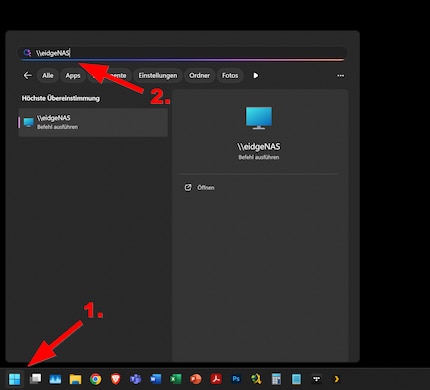Launch Microsoft Word from the taskbar
The image size is (430, 390).
155,379
